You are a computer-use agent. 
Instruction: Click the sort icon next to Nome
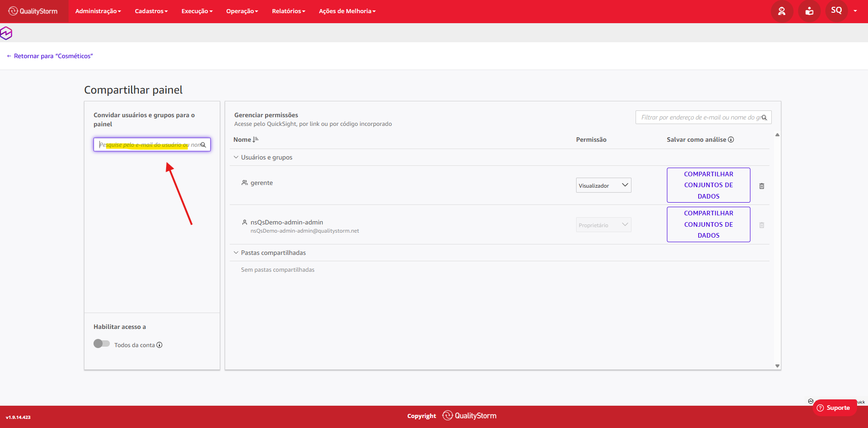256,139
